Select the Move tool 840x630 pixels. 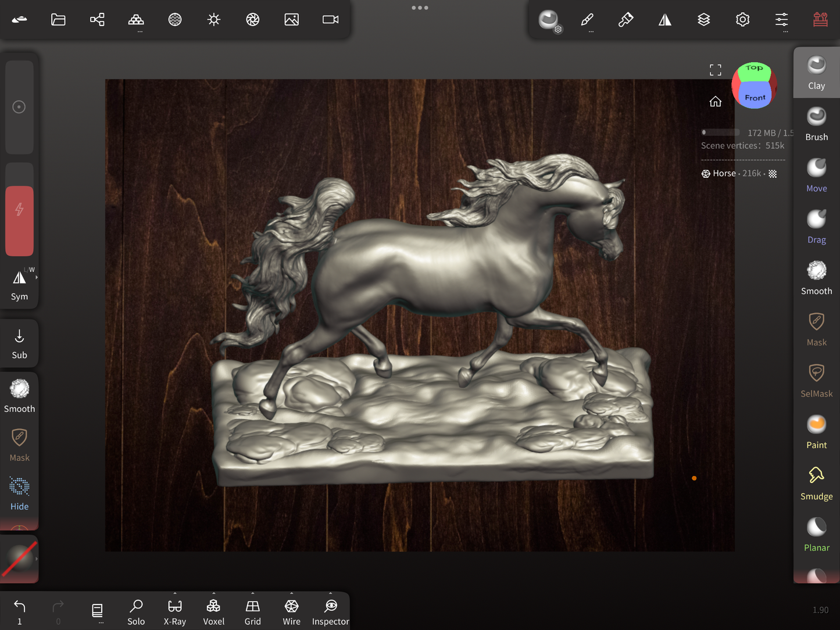coord(816,175)
